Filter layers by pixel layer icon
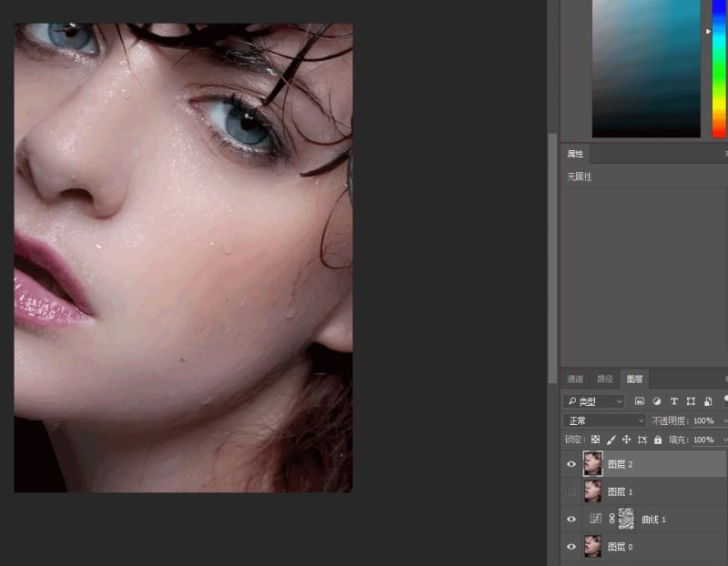The width and height of the screenshot is (728, 566). [640, 401]
